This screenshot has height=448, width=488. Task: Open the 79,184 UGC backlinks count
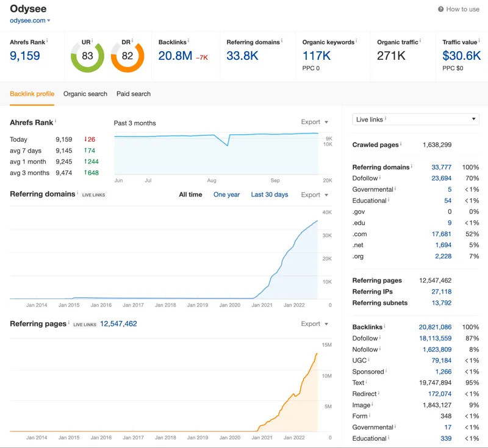pyautogui.click(x=441, y=361)
